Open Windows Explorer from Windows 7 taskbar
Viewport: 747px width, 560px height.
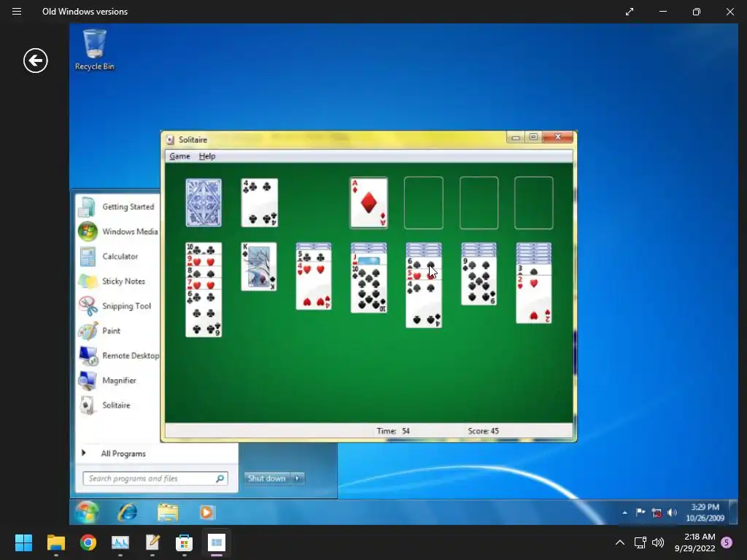click(x=168, y=513)
